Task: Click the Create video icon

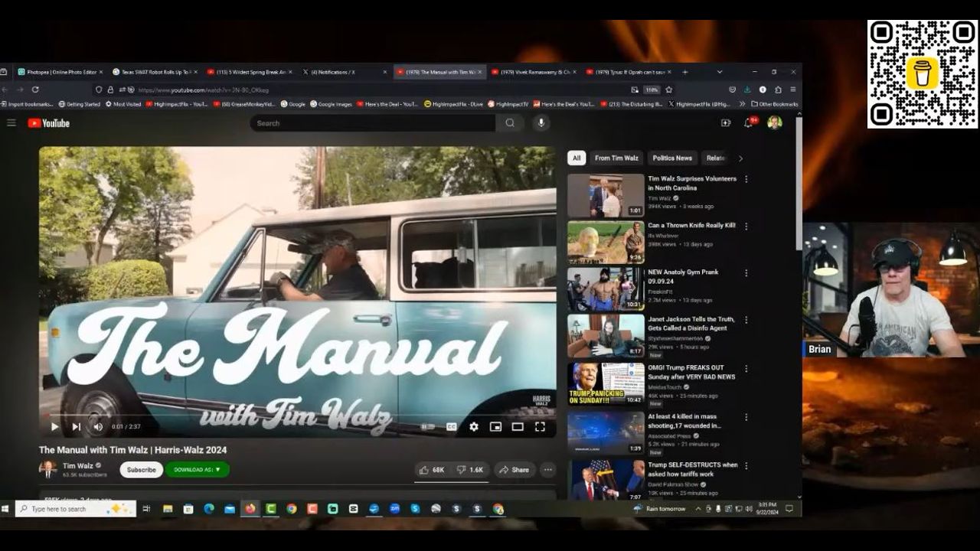Action: coord(726,123)
